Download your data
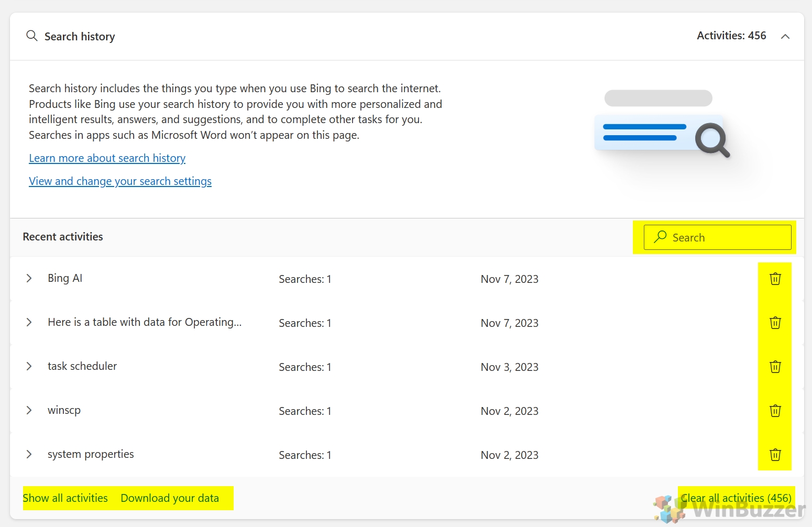The image size is (812, 527). click(x=170, y=498)
